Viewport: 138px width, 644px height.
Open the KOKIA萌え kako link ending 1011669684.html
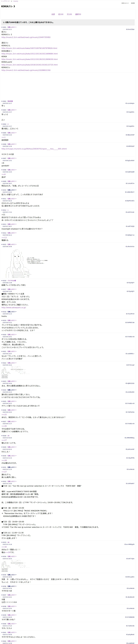click(30, 54)
